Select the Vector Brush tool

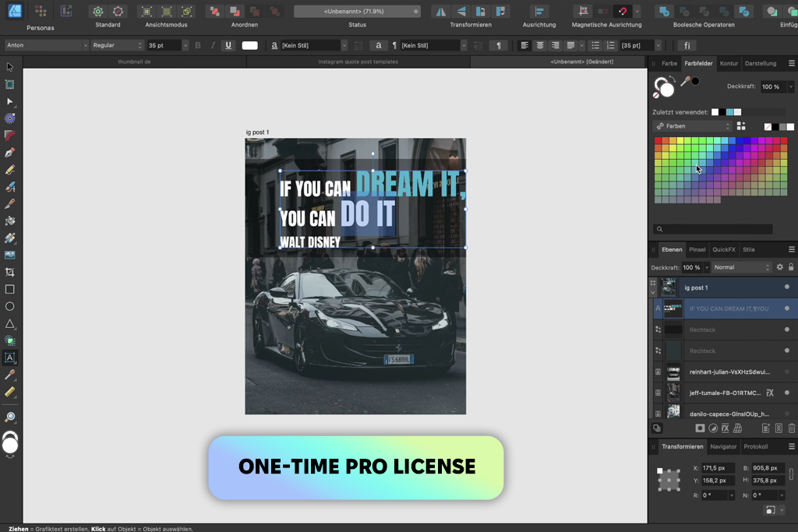point(9,187)
